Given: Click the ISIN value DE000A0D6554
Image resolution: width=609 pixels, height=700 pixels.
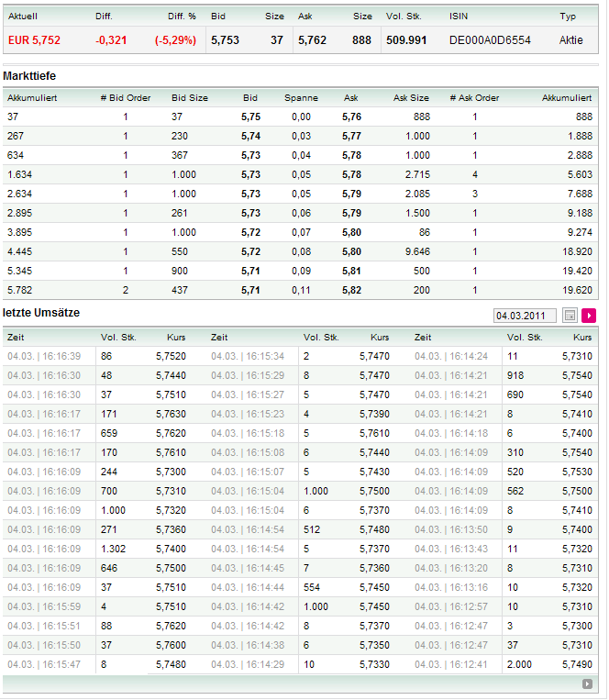Looking at the screenshot, I should (490, 40).
